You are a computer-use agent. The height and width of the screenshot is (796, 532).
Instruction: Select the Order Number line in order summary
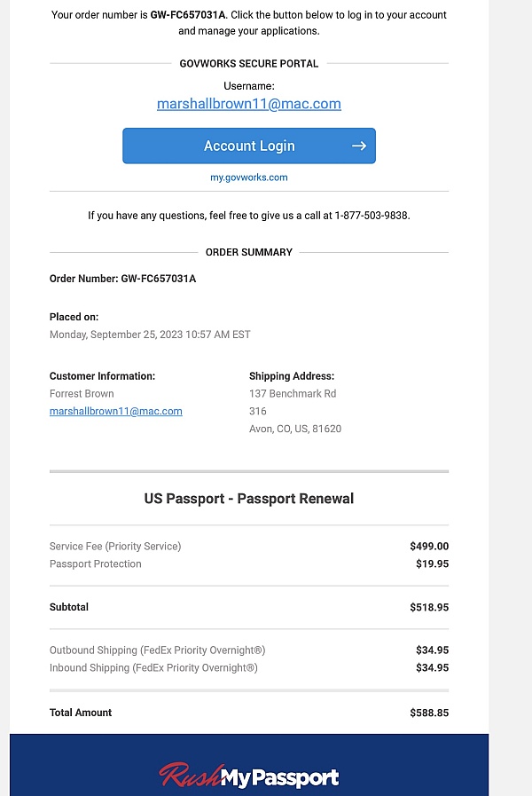point(122,279)
